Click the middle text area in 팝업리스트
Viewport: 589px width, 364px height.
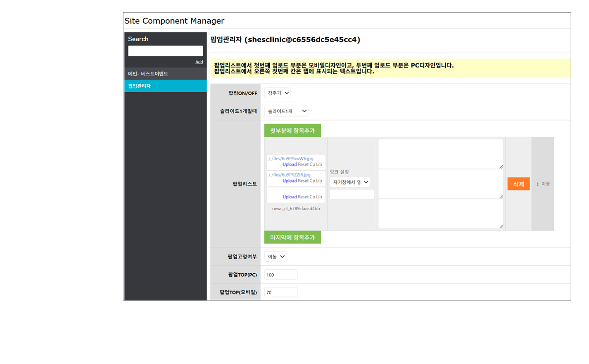(441, 183)
